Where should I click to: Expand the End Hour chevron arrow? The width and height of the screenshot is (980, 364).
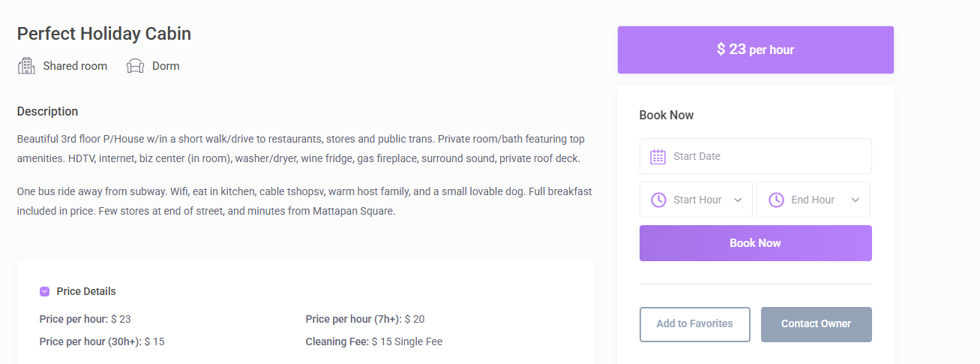[x=855, y=200]
